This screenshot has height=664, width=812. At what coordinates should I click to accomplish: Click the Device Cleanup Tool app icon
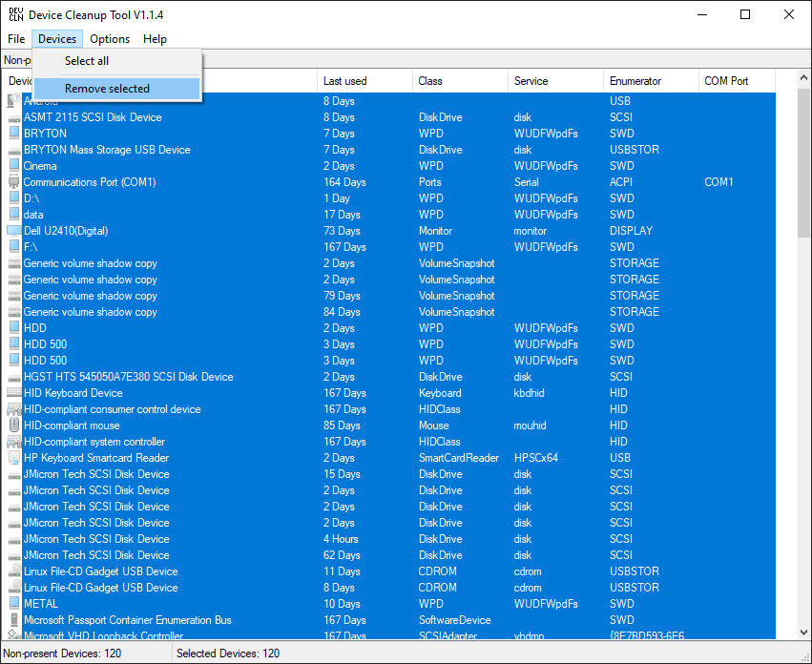(x=15, y=14)
